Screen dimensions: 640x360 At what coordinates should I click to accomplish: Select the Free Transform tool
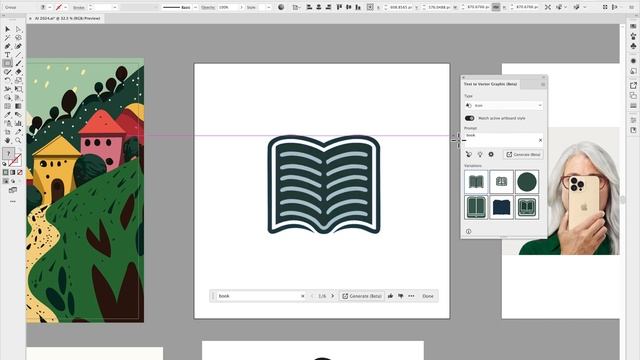(18, 89)
